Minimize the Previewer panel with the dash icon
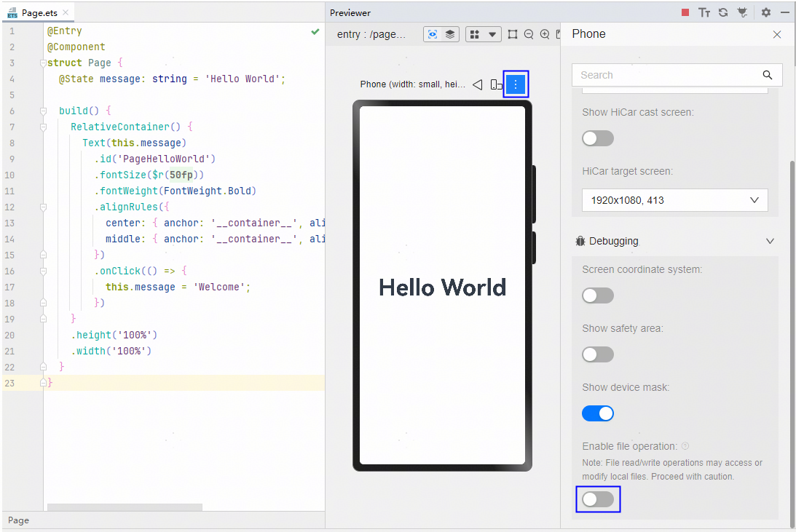The image size is (796, 532). 785,12
